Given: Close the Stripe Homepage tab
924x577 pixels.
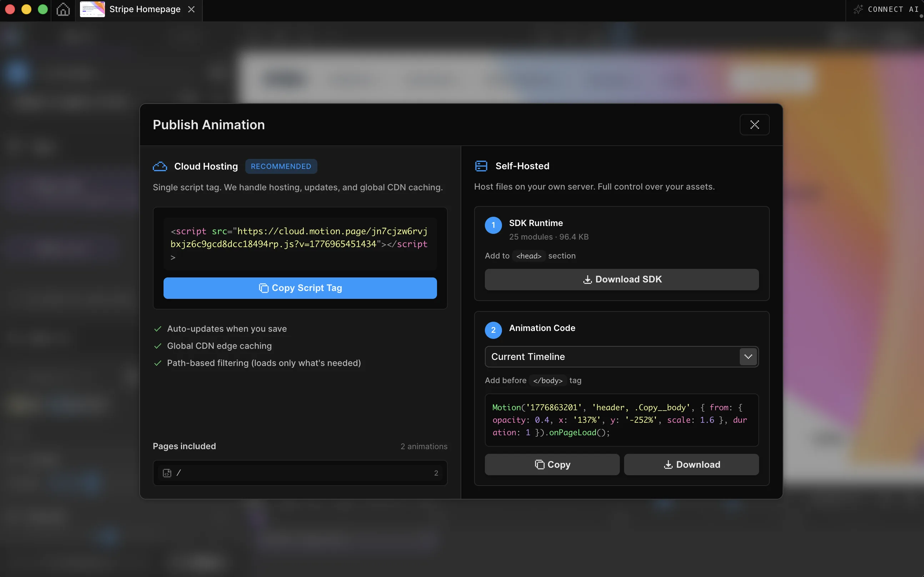Looking at the screenshot, I should point(191,9).
